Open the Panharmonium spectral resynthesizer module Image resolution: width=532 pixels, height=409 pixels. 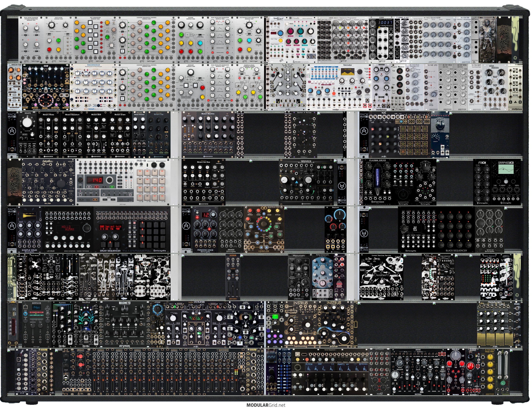click(x=94, y=87)
